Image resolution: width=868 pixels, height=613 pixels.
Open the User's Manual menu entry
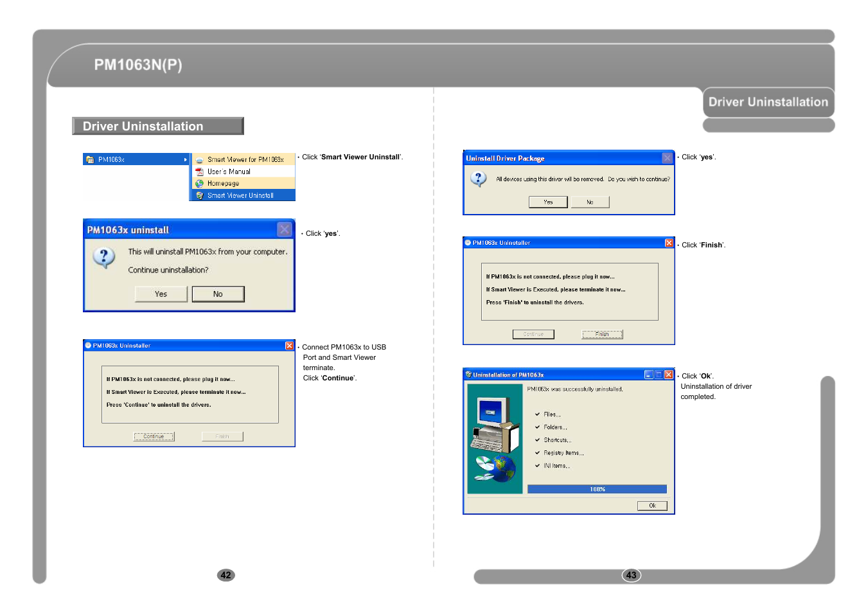click(x=244, y=172)
